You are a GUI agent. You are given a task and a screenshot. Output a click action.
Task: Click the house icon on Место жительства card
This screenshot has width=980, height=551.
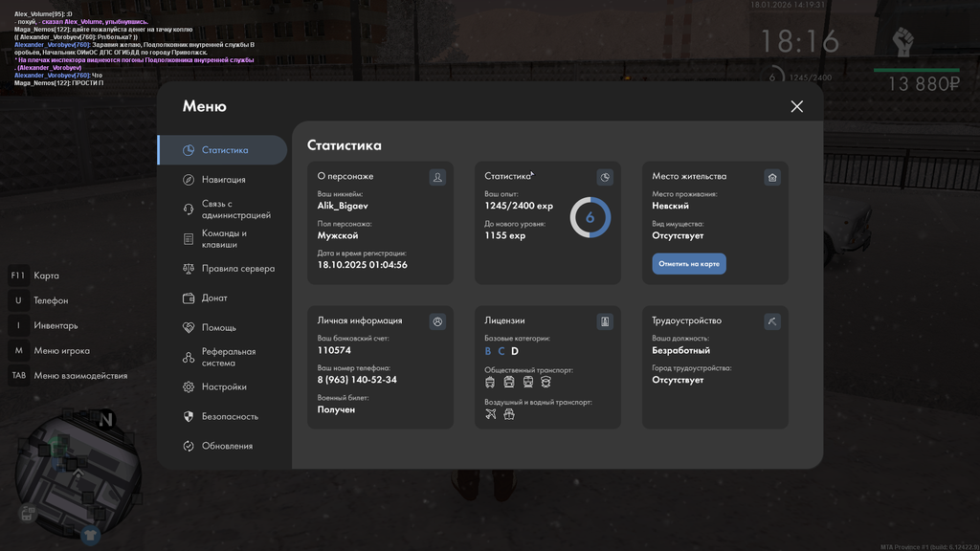click(772, 177)
